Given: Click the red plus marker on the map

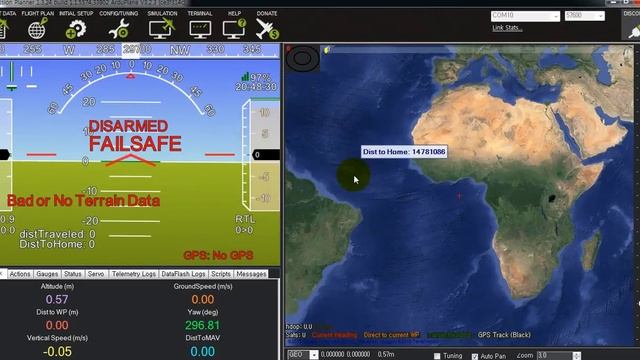Looking at the screenshot, I should click(x=459, y=196).
